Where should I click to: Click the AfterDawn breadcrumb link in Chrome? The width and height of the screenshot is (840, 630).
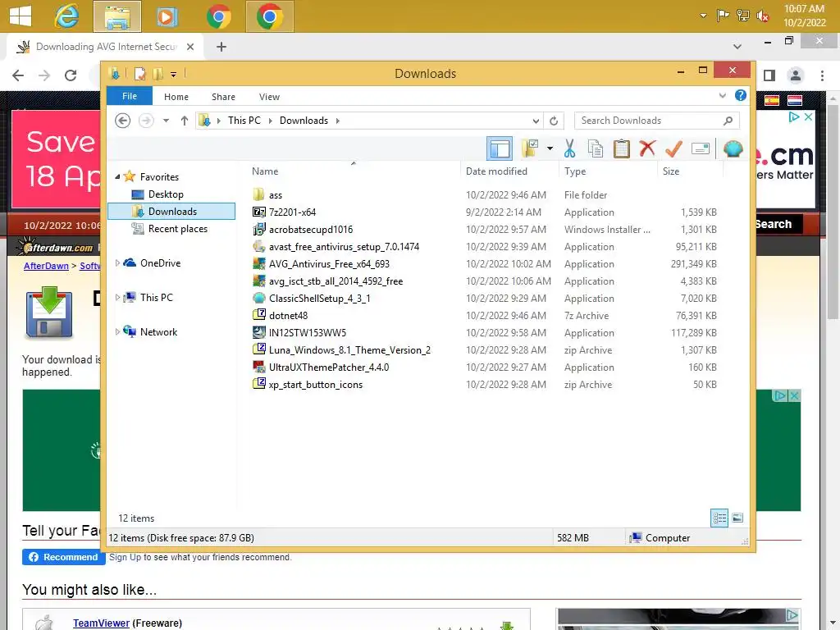46,266
